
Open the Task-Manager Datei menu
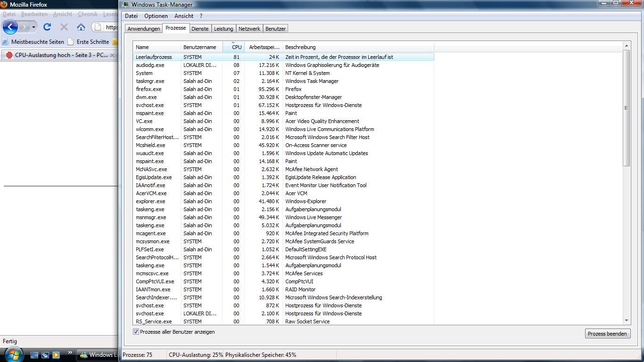(x=131, y=16)
